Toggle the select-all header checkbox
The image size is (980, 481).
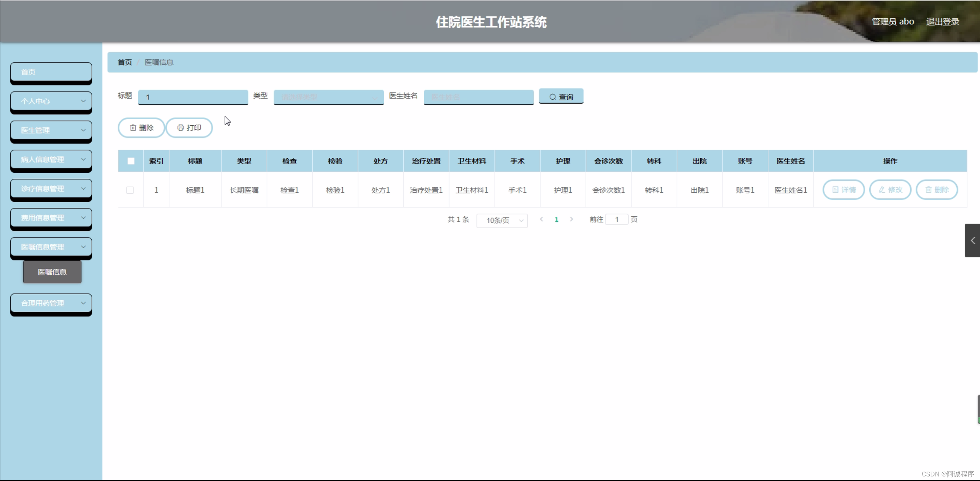[x=131, y=161]
